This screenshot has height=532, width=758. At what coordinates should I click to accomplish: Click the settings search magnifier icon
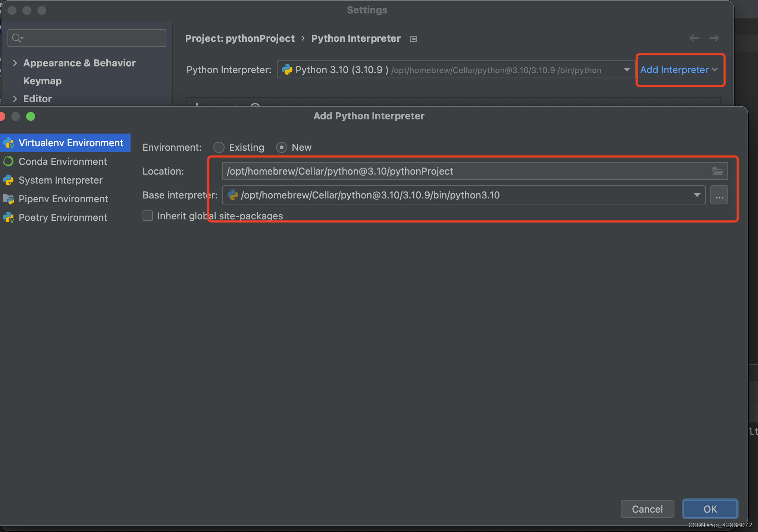coord(16,38)
